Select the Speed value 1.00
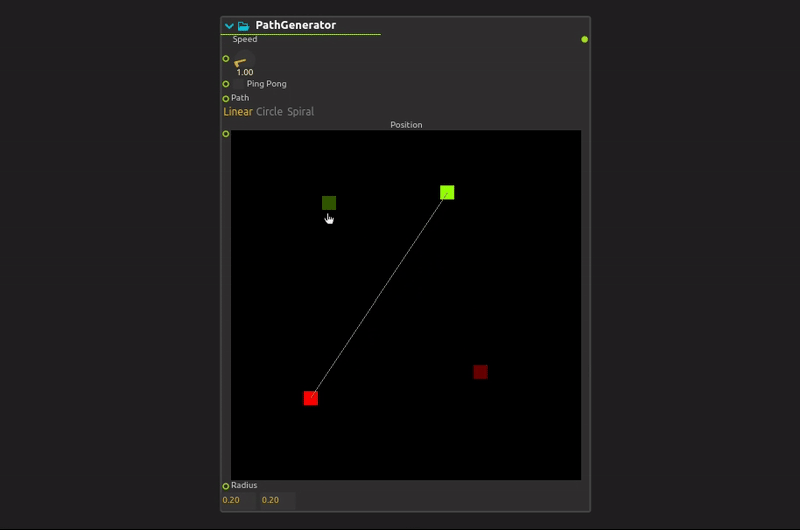800x530 pixels. (244, 72)
